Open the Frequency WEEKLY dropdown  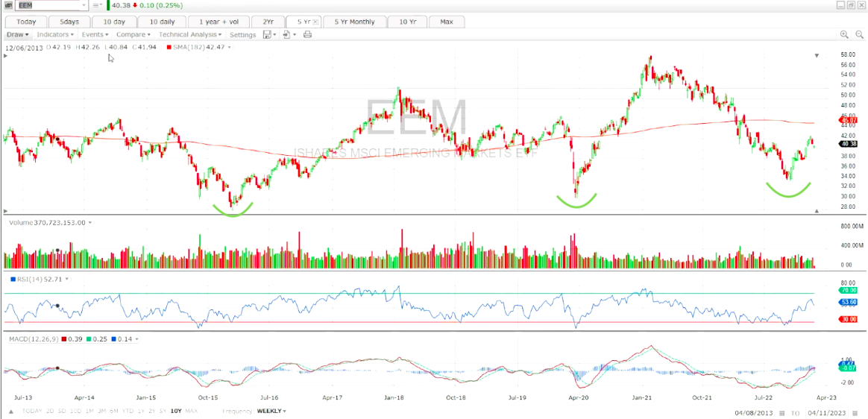271,412
